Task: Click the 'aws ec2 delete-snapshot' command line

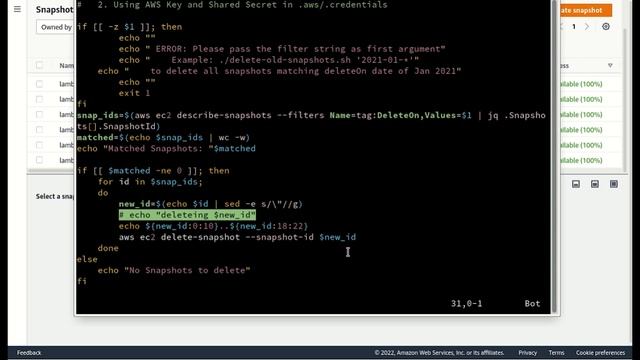Action: coord(237,237)
